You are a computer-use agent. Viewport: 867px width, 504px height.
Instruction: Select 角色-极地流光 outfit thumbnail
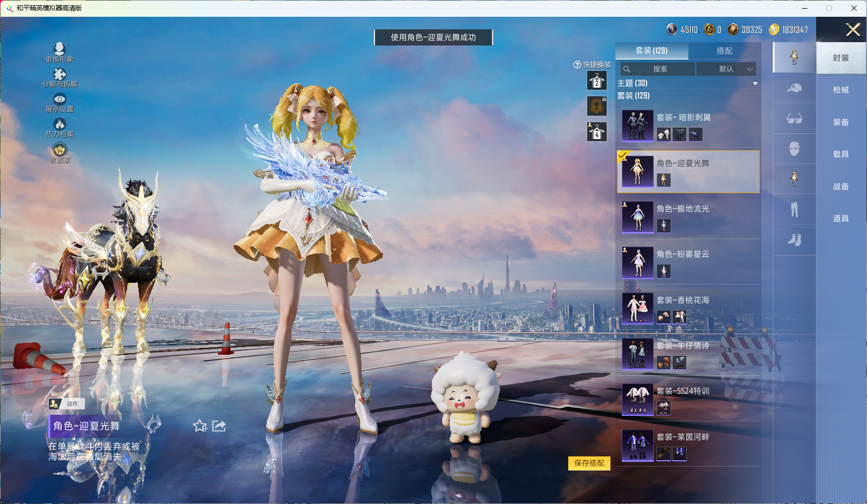click(638, 217)
